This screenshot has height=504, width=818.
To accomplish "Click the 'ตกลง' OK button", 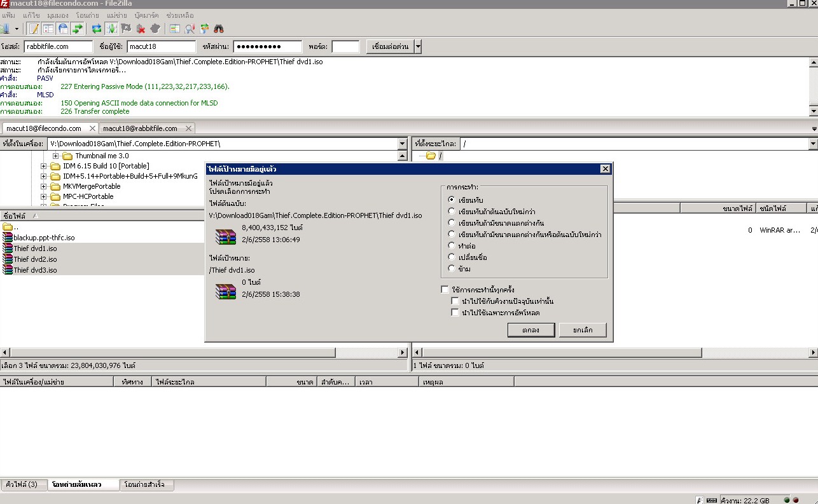I will click(x=531, y=330).
